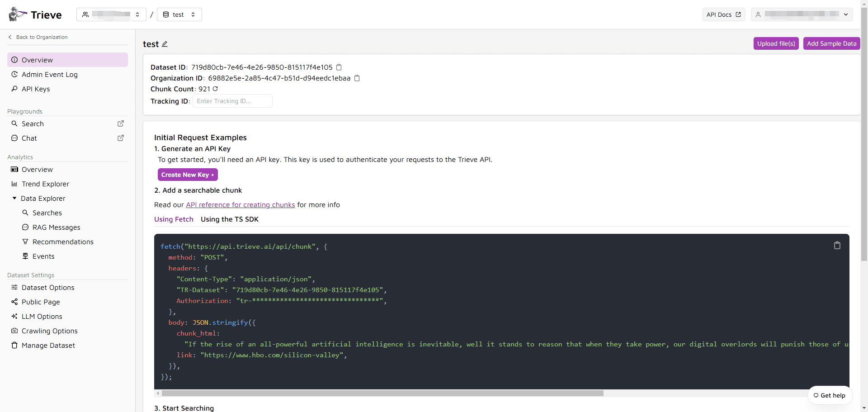The width and height of the screenshot is (868, 412).
Task: Click the LLM Options sparkle icon
Action: click(14, 316)
